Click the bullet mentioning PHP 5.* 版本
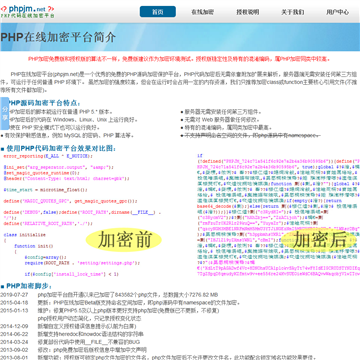 click(x=61, y=112)
